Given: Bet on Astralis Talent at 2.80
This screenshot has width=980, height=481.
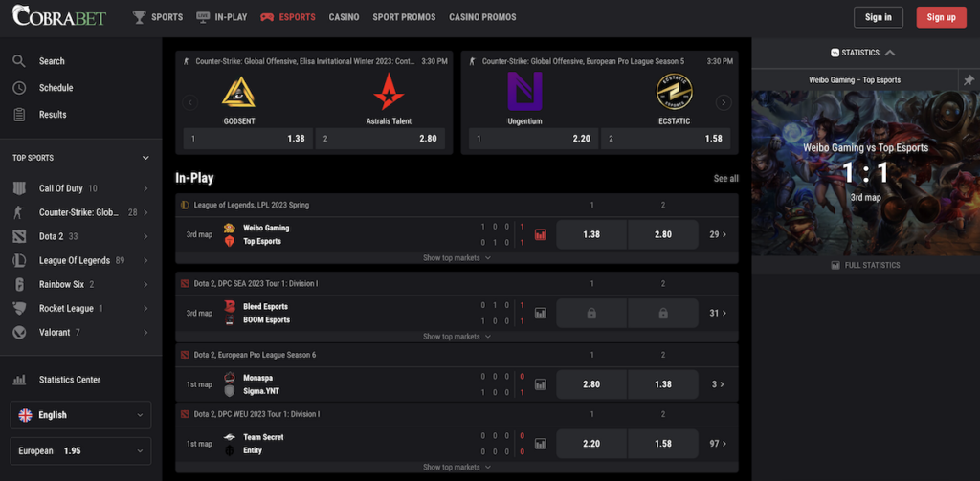Looking at the screenshot, I should tap(380, 139).
